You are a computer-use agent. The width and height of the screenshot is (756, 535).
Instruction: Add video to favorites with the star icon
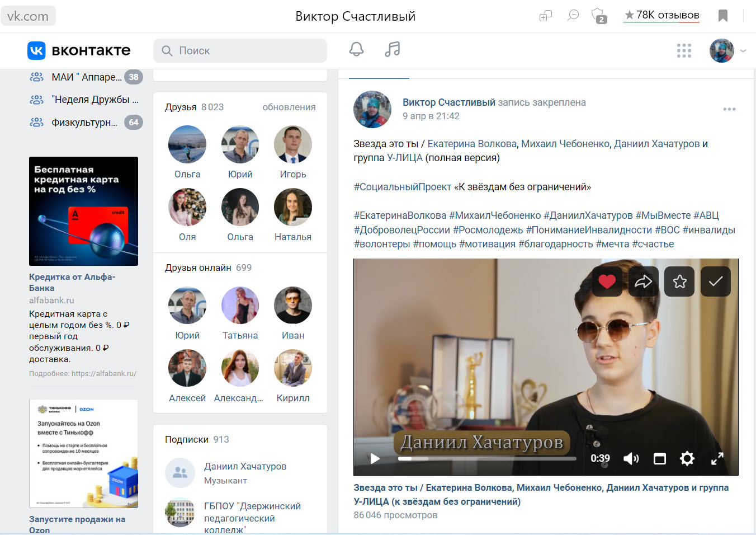coord(679,281)
